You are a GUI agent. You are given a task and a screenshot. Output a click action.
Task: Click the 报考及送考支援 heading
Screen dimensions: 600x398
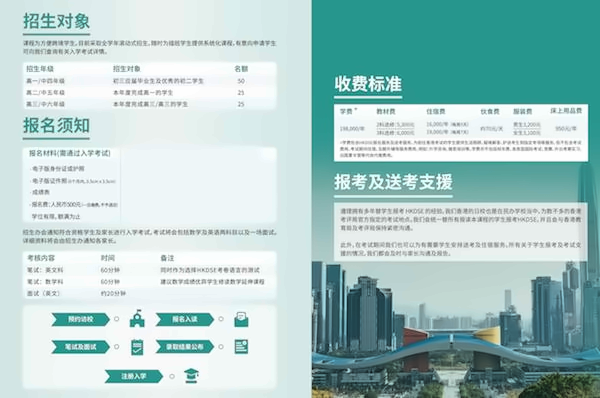coord(393,182)
